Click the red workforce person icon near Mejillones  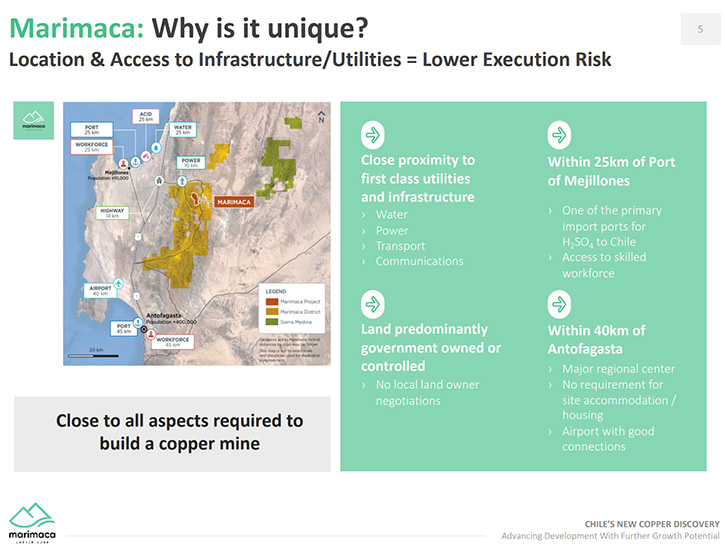pos(123,163)
